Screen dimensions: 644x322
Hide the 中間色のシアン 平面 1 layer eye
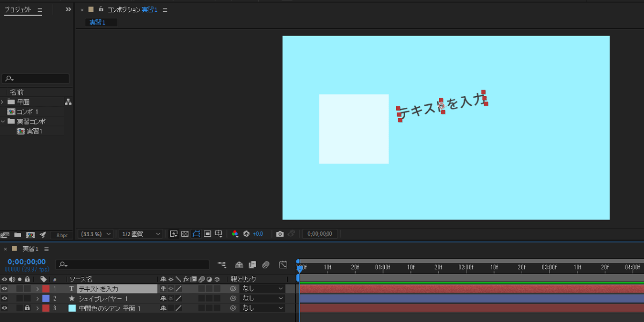tap(4, 308)
